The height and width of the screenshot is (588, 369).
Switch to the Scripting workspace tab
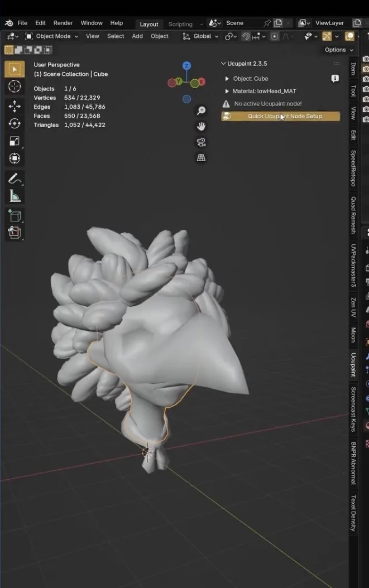pyautogui.click(x=180, y=24)
